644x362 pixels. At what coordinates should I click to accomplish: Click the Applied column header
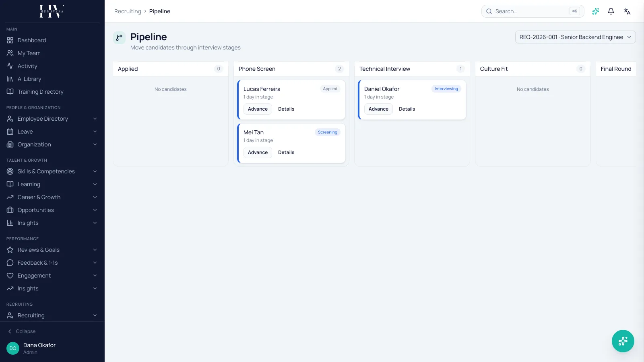[x=170, y=69]
